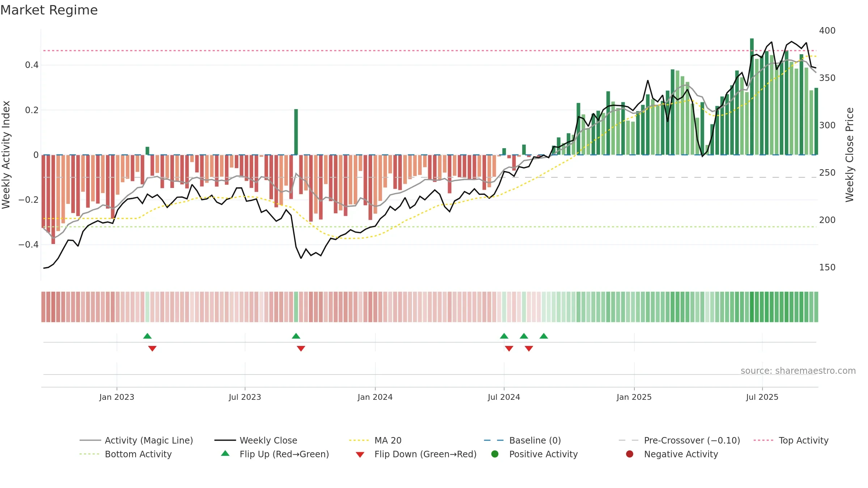Screen dimensions: 868x488
Task: Select the last flip-up marker after Jul 2024
Action: [x=544, y=336]
